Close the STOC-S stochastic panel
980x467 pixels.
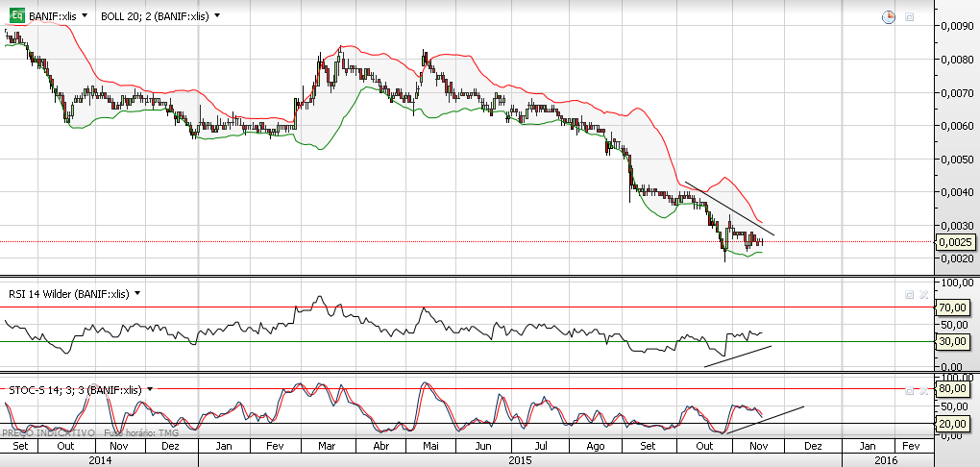point(923,390)
